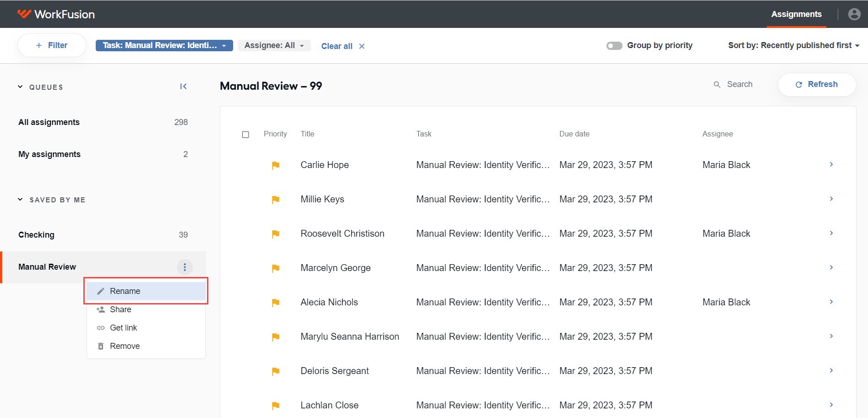
Task: Check the select-all checkbox in table header
Action: pos(246,135)
